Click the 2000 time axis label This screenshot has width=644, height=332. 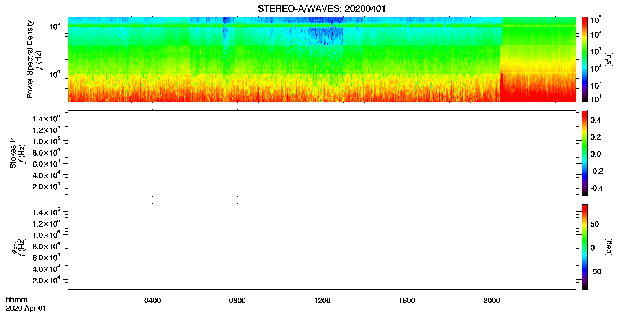point(492,301)
